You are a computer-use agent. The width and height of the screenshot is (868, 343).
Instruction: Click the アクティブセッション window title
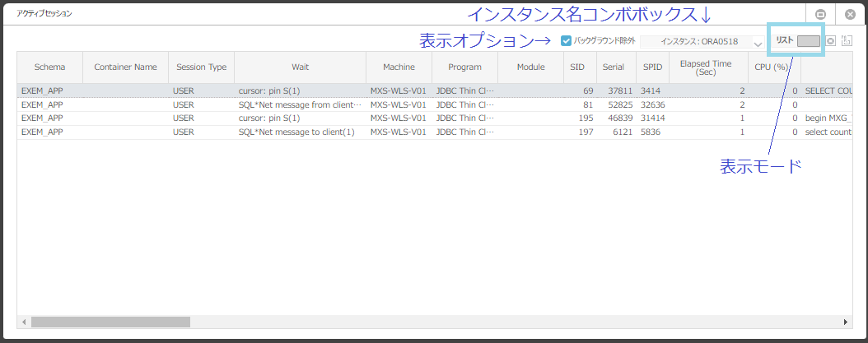pyautogui.click(x=44, y=13)
